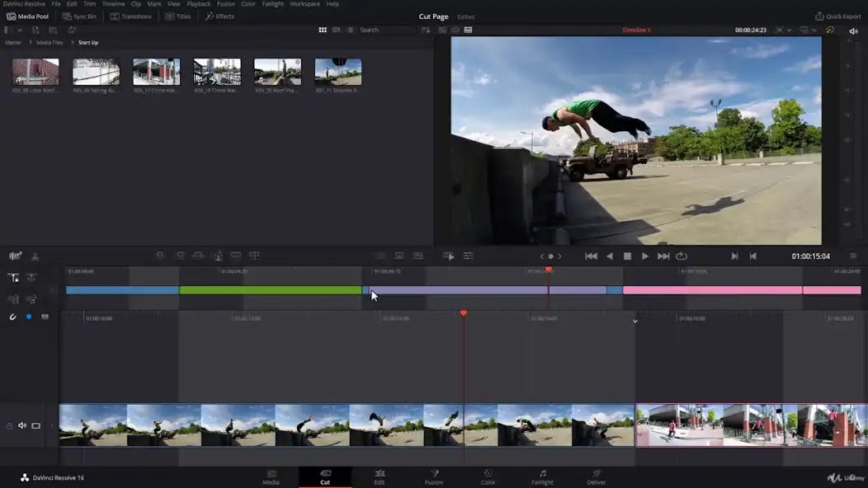Select the split clip scissors tool

pyautogui.click(x=35, y=257)
